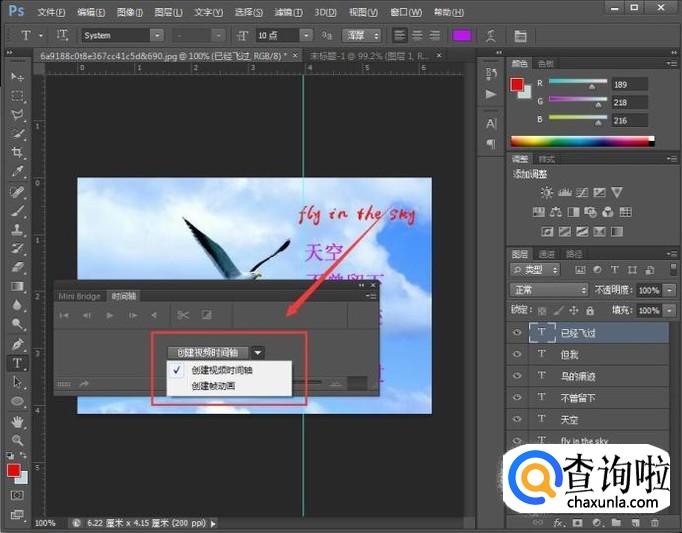Select the Crop tool

[17, 153]
